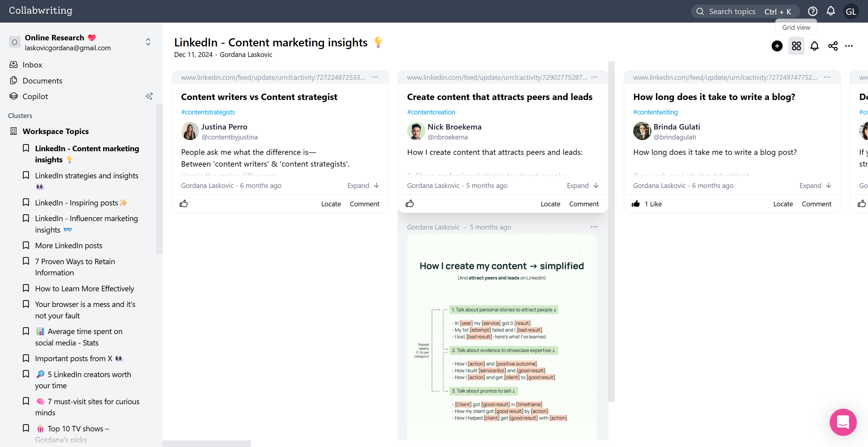Like the Create content that attracts peers card

point(410,204)
